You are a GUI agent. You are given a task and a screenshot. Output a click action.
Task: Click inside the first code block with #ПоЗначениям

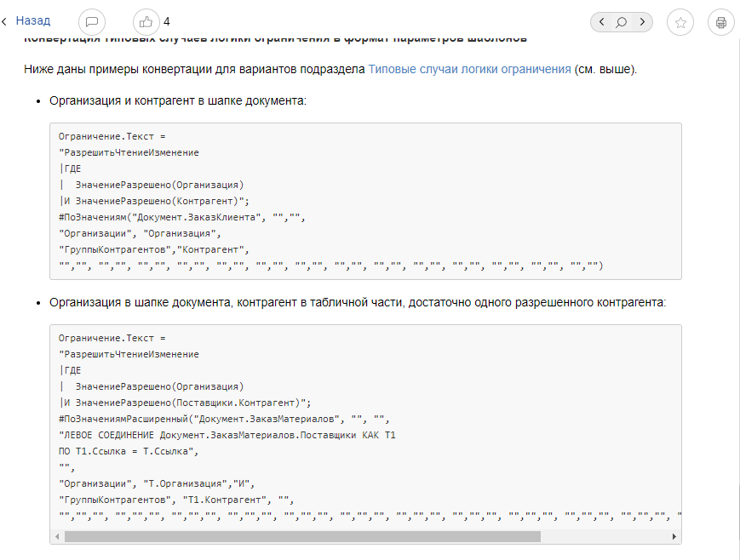click(x=181, y=216)
